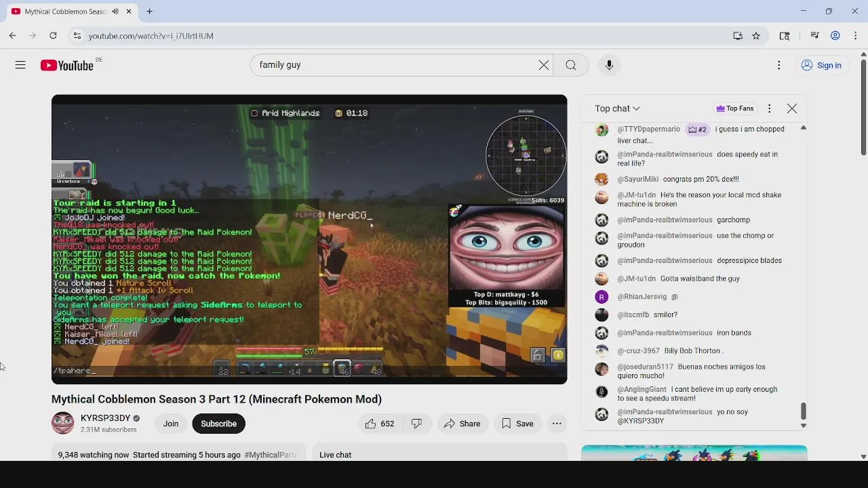Install app icon in address bar
868x488 pixels.
738,36
